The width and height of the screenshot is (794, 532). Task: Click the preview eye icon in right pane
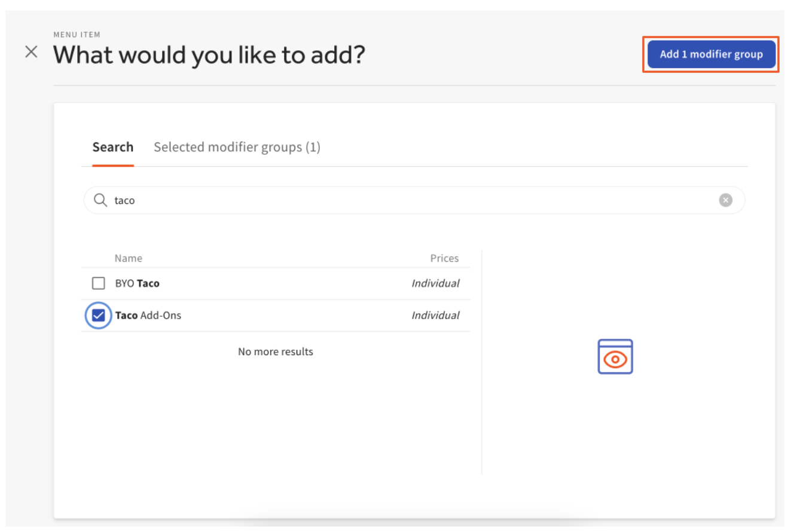tap(615, 357)
